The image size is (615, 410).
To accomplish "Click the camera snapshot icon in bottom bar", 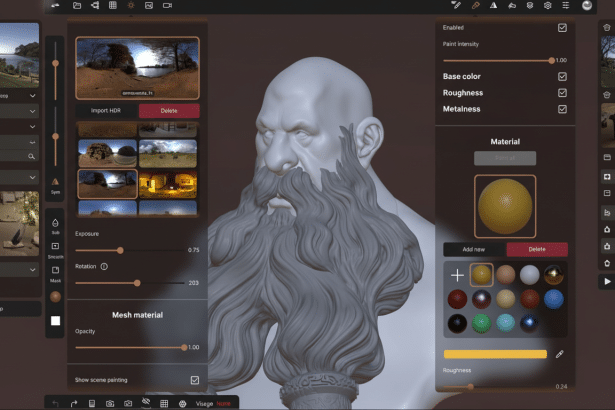I will click(110, 403).
